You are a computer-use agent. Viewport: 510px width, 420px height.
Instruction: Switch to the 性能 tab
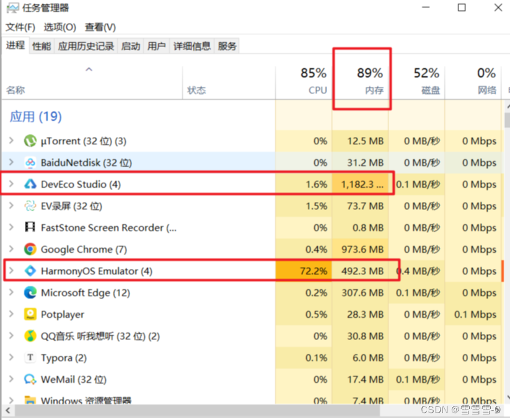point(42,46)
